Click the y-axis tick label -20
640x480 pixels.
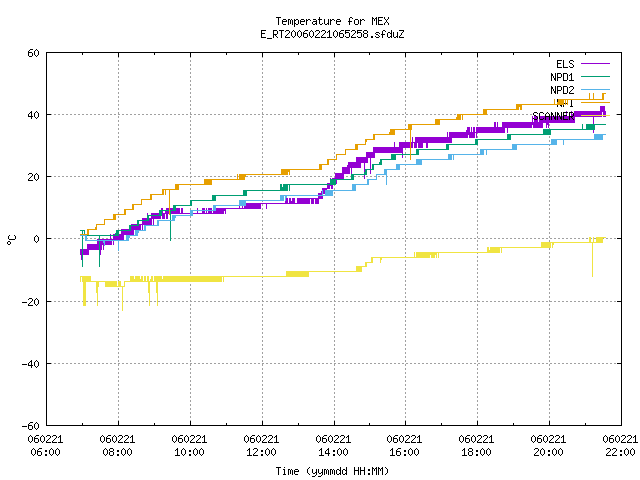[31, 302]
